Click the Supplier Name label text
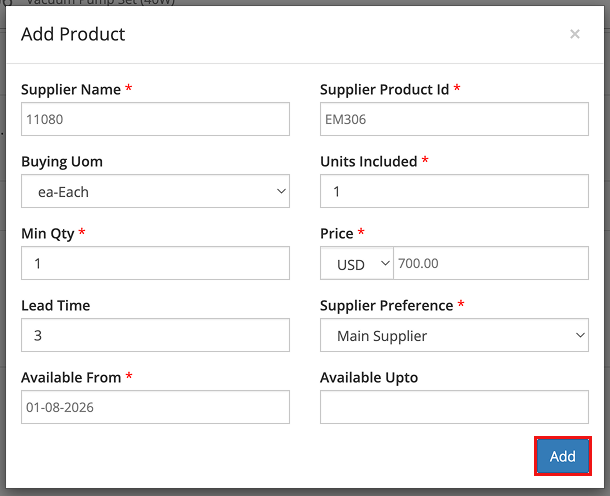This screenshot has width=610, height=496. (70, 90)
